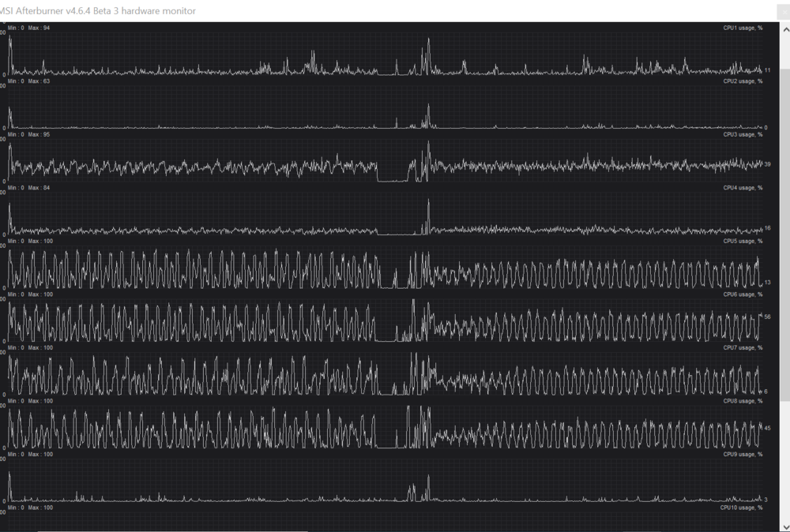The width and height of the screenshot is (790, 532).
Task: Select the 'CPU2 usage, %' label
Action: click(x=743, y=81)
